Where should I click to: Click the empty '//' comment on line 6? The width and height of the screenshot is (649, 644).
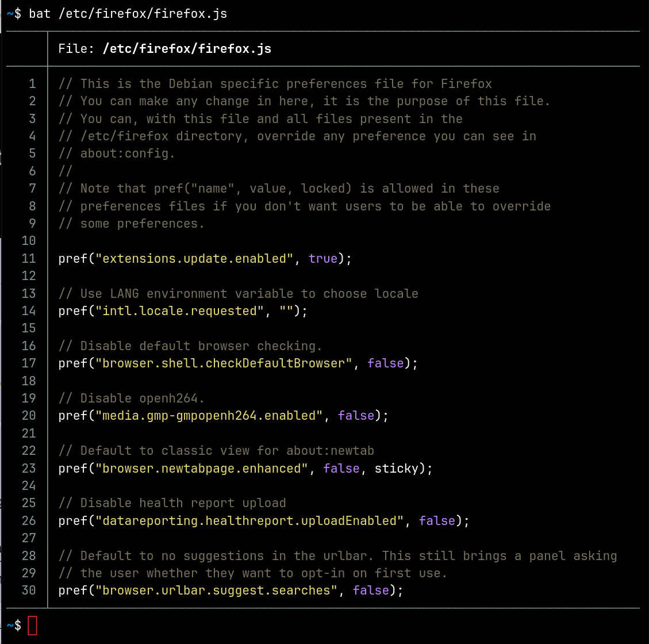click(x=66, y=171)
